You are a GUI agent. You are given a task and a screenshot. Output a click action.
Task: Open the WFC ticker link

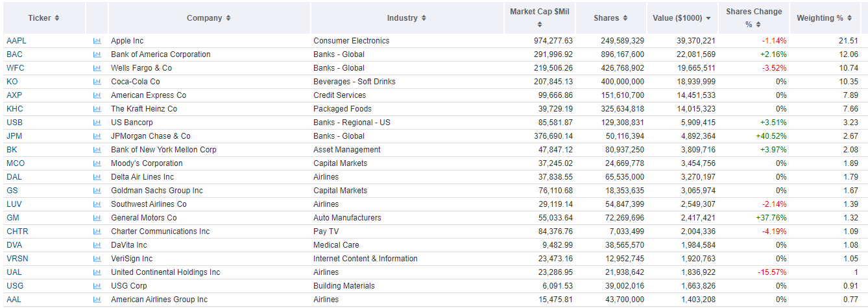pyautogui.click(x=16, y=68)
